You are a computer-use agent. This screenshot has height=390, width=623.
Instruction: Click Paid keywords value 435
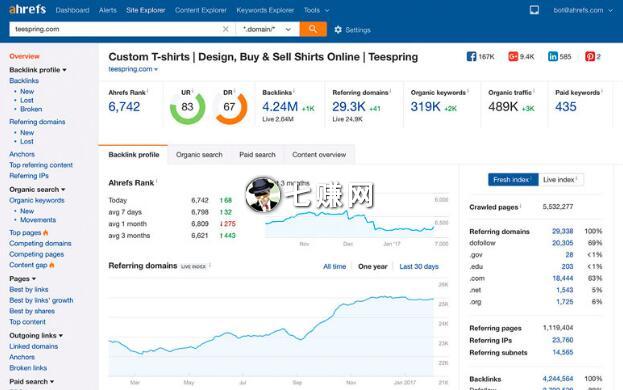565,106
